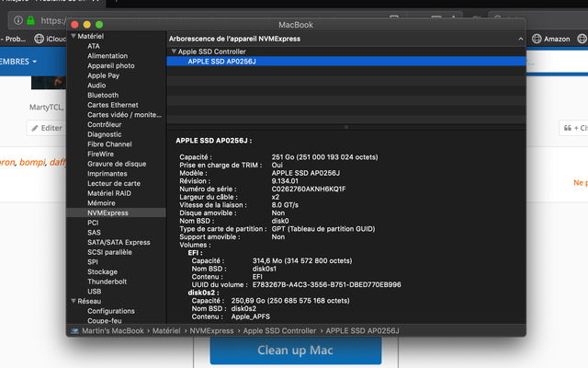Click the bompi member link

33,162
